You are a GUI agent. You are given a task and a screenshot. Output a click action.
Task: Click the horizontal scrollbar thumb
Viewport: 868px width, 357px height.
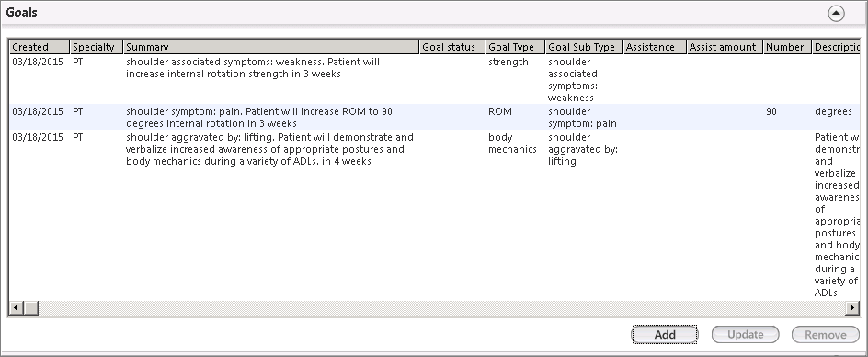click(30, 307)
